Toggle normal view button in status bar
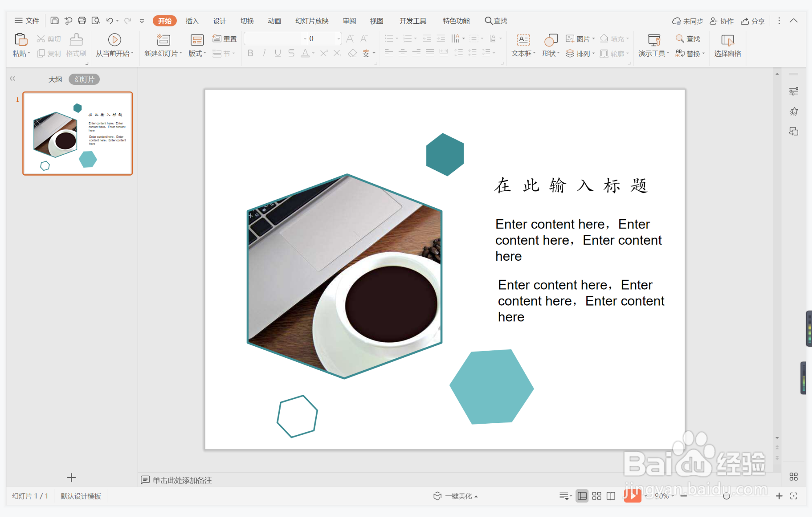Screen dimensions: 812x517 coord(582,496)
